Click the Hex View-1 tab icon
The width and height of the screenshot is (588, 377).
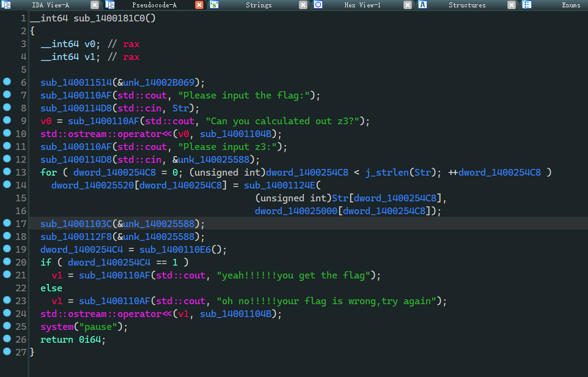pyautogui.click(x=318, y=5)
